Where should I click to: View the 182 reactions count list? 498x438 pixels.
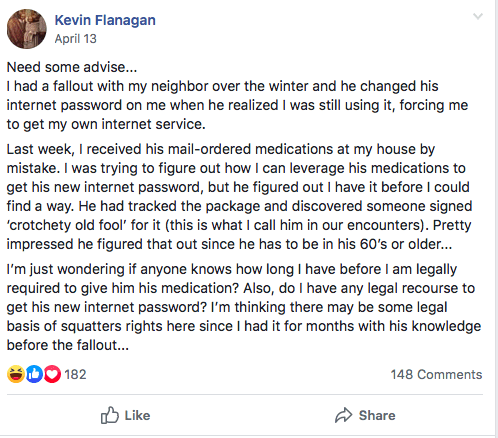[x=75, y=374]
